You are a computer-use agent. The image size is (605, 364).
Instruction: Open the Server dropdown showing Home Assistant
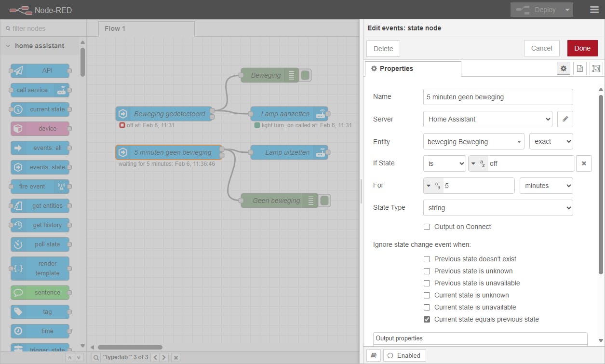488,119
